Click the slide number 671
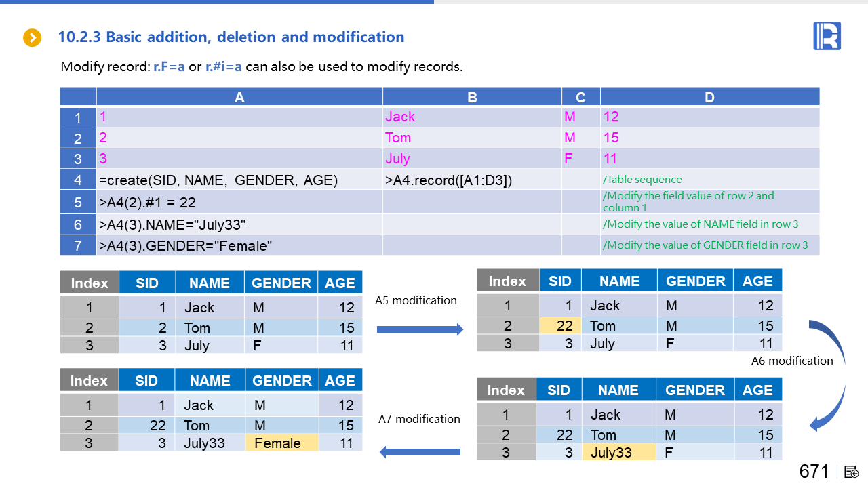 814,471
